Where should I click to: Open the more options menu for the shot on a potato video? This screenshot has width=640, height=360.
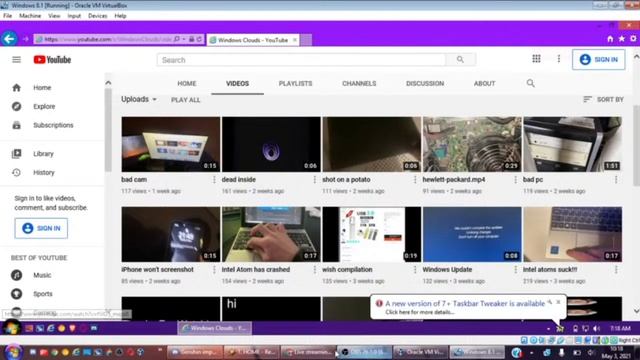click(415, 180)
